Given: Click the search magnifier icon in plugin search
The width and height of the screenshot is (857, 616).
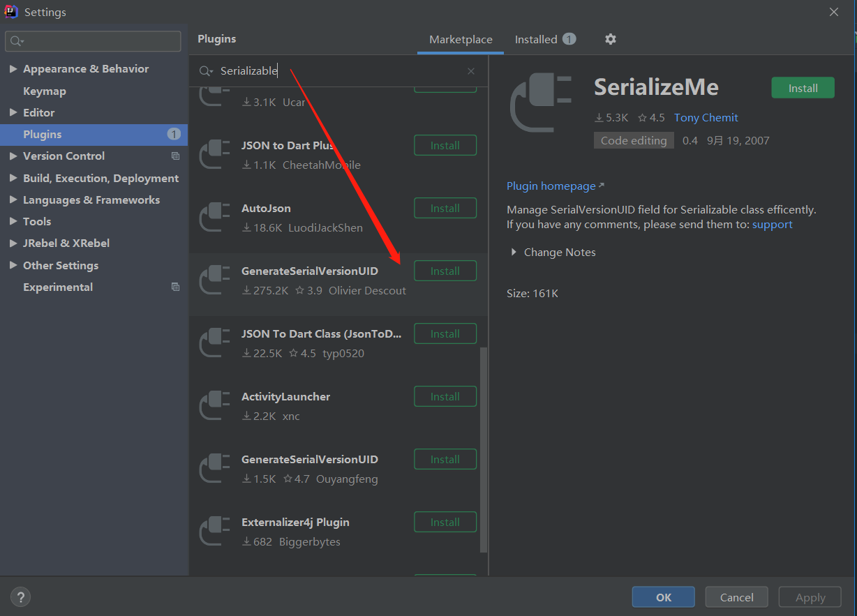Looking at the screenshot, I should (206, 71).
